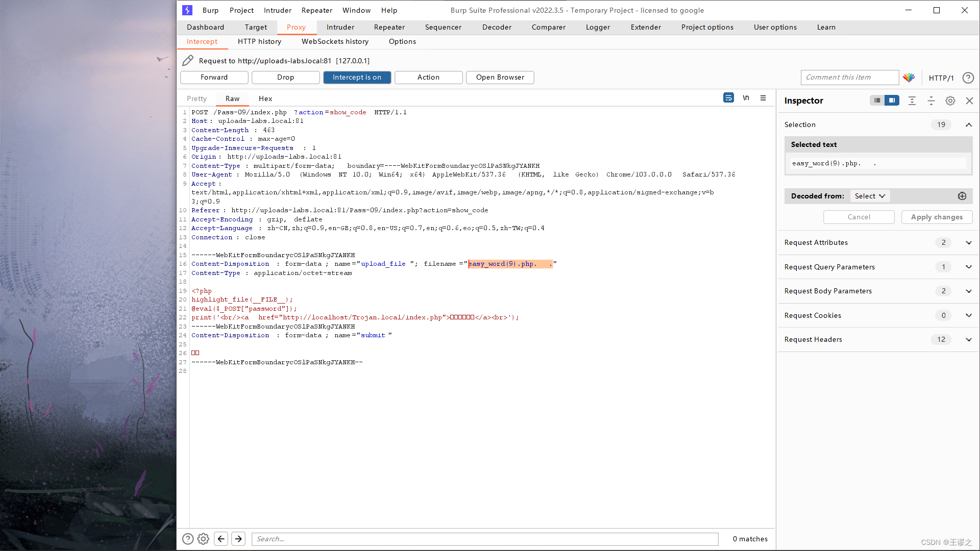This screenshot has height=551, width=980.
Task: Click Inspector collapse all sections icon
Action: click(x=931, y=101)
